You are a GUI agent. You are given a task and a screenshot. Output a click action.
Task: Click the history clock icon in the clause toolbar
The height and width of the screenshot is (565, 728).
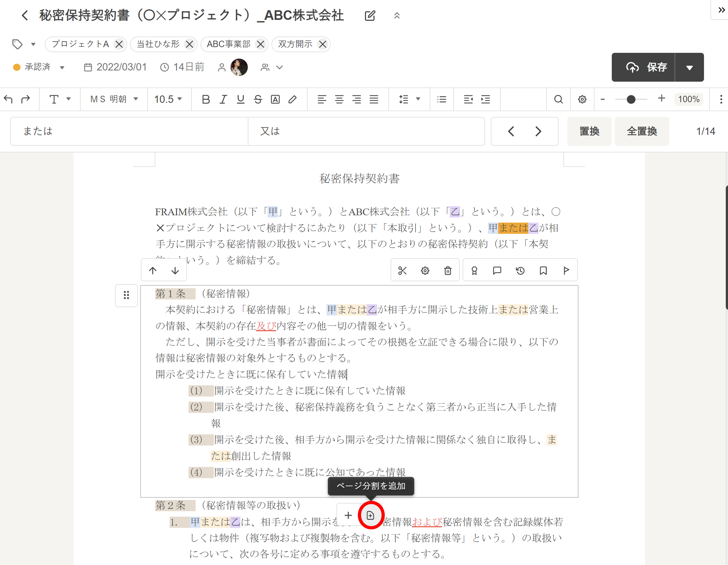click(x=520, y=271)
